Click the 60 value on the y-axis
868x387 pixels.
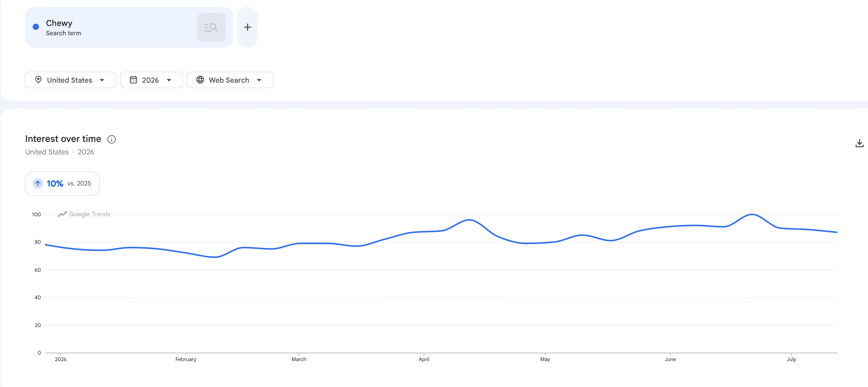[x=38, y=270]
